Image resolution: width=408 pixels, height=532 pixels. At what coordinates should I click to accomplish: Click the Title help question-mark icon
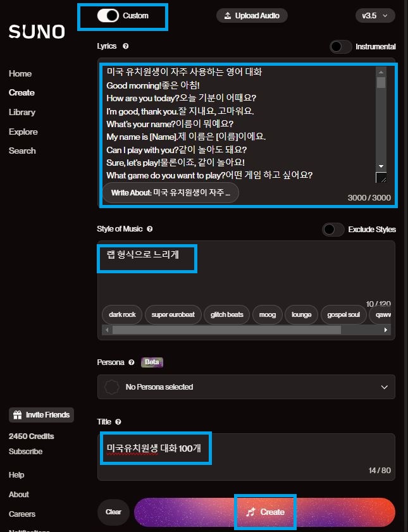118,422
